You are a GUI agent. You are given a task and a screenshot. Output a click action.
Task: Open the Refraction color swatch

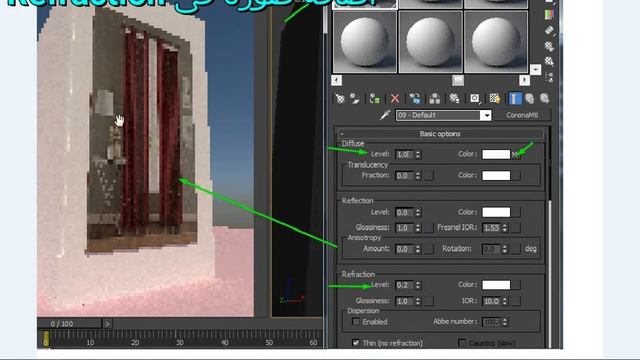click(x=496, y=285)
